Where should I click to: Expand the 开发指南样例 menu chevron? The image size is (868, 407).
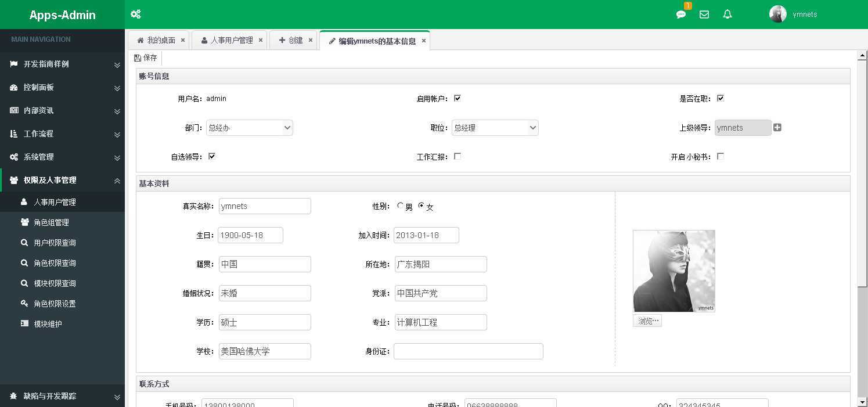coord(117,65)
